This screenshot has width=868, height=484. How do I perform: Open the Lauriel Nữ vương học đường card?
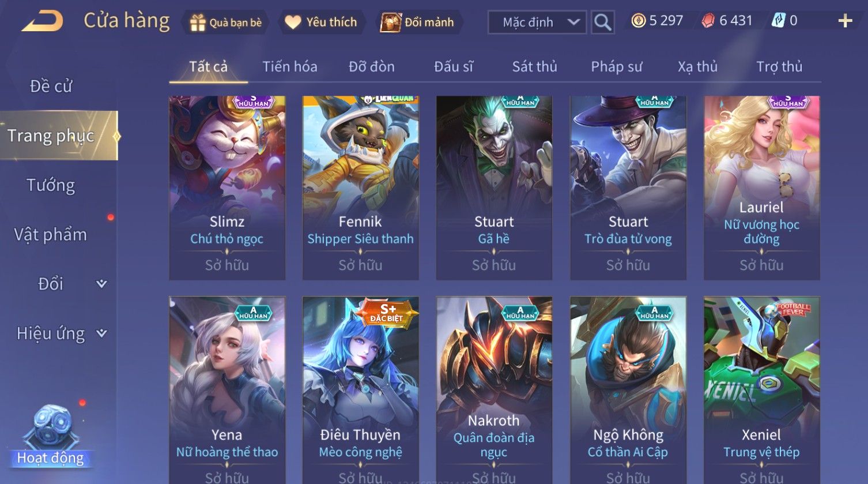[x=761, y=188]
